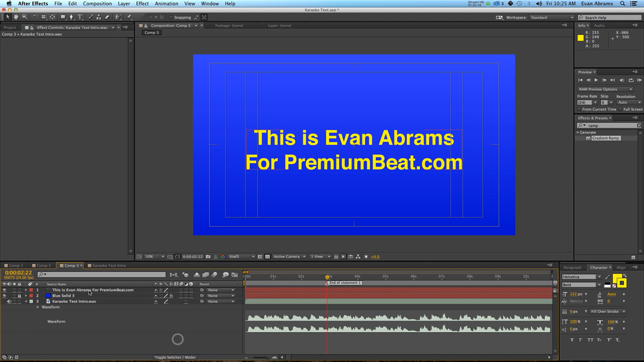The width and height of the screenshot is (644, 362).
Task: Click the current time display 0:00:02:22
Action: [x=18, y=273]
